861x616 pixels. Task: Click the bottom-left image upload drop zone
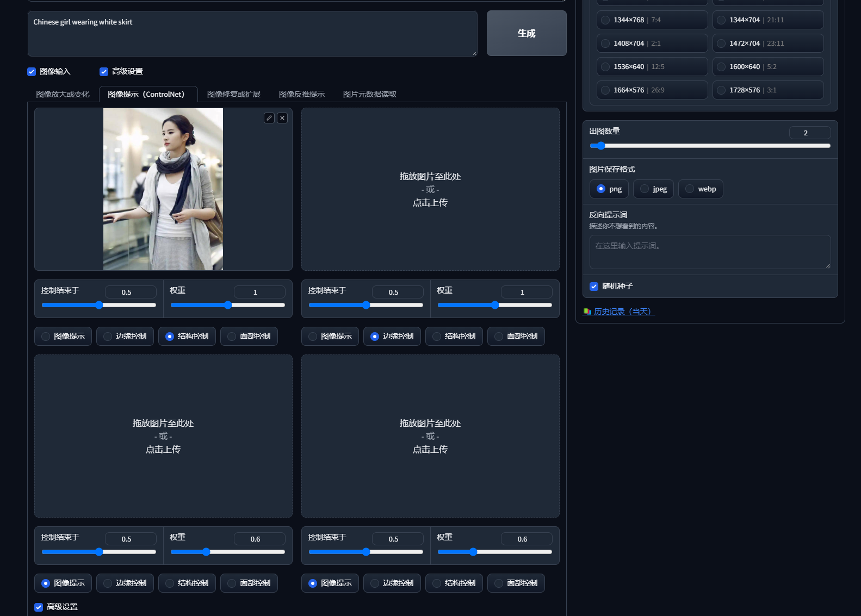click(x=163, y=436)
